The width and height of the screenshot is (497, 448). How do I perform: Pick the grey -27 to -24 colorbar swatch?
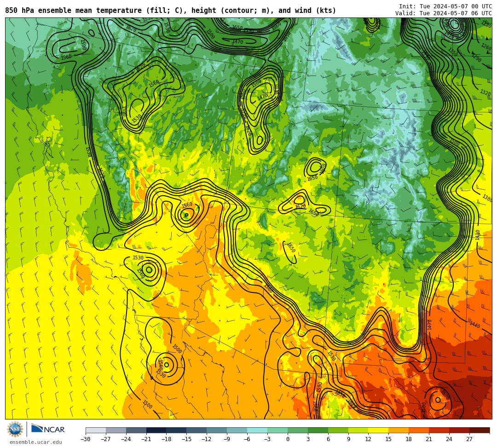(x=116, y=430)
